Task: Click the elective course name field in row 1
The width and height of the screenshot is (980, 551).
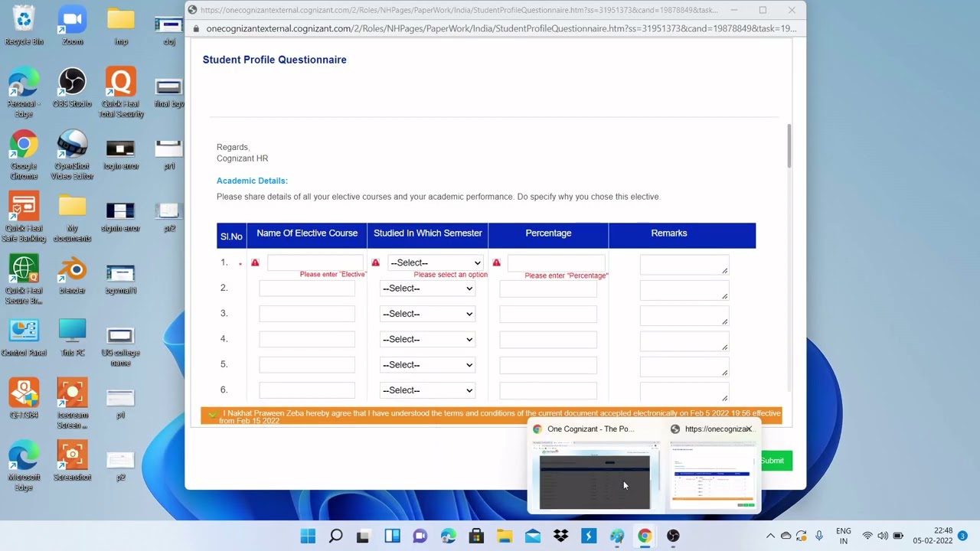Action: point(315,262)
